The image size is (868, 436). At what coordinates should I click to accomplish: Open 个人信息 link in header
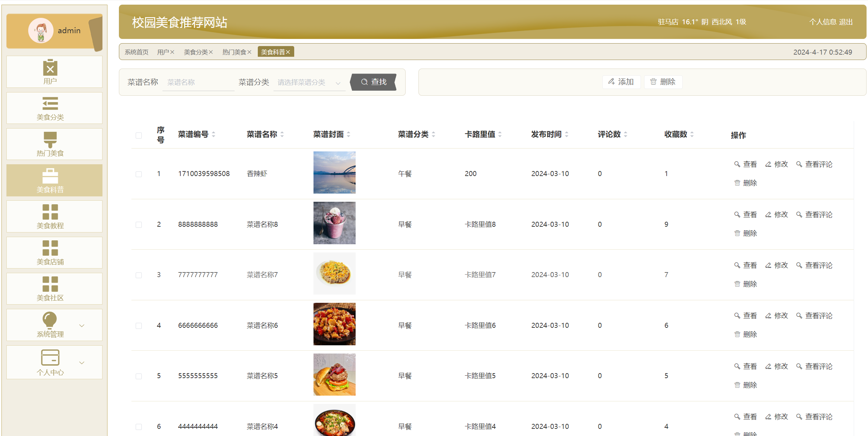[823, 22]
